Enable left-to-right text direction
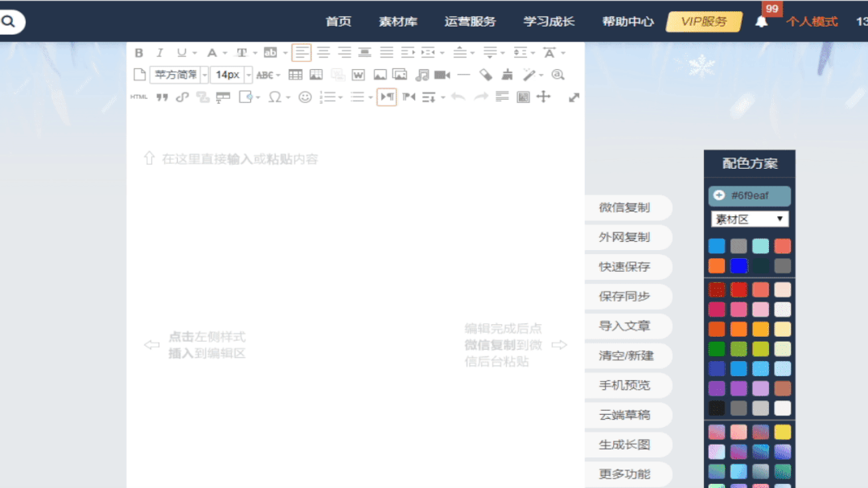The width and height of the screenshot is (868, 488). click(387, 97)
